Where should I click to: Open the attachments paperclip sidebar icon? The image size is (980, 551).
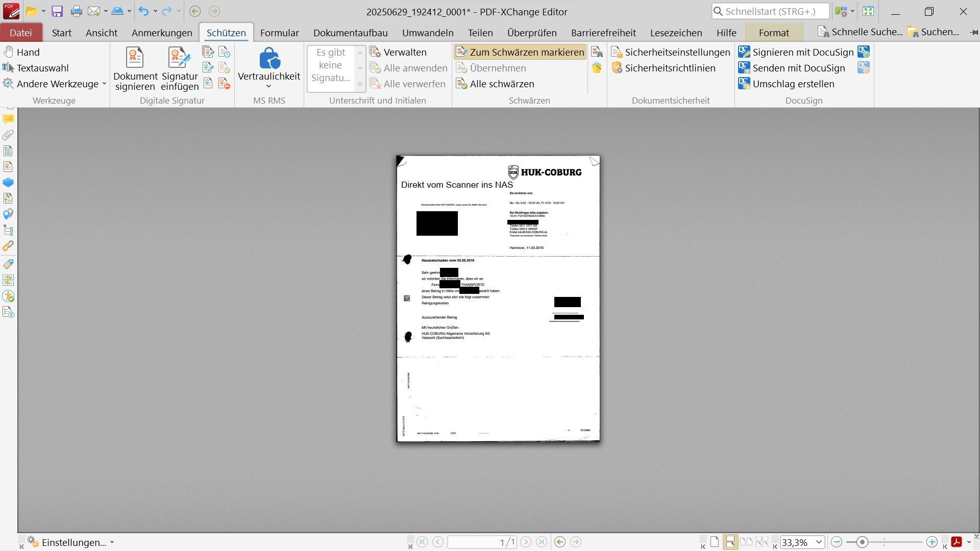tap(8, 135)
